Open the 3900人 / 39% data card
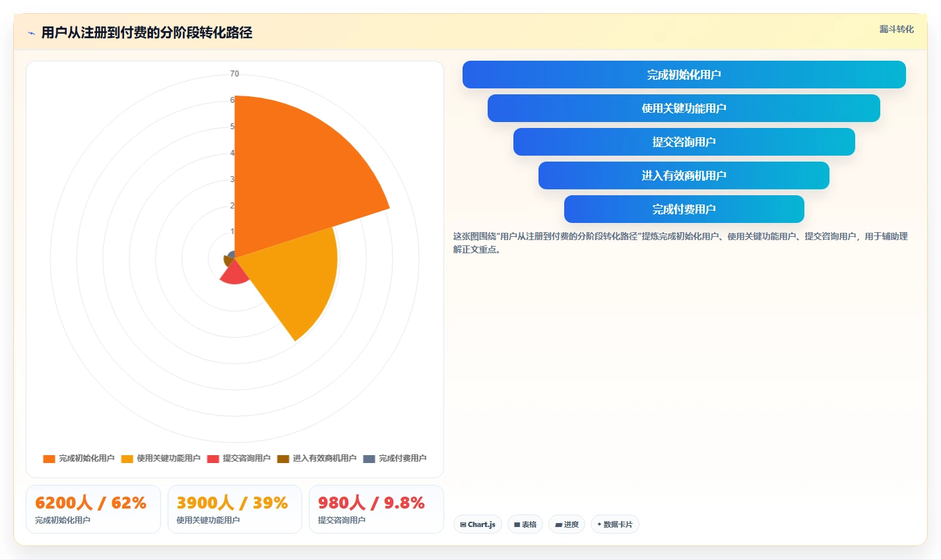The width and height of the screenshot is (941, 560). pos(234,509)
